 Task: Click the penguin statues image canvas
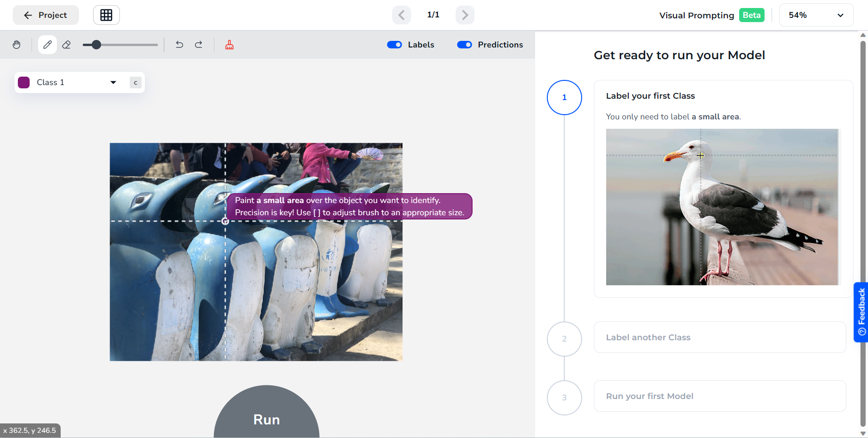256,252
